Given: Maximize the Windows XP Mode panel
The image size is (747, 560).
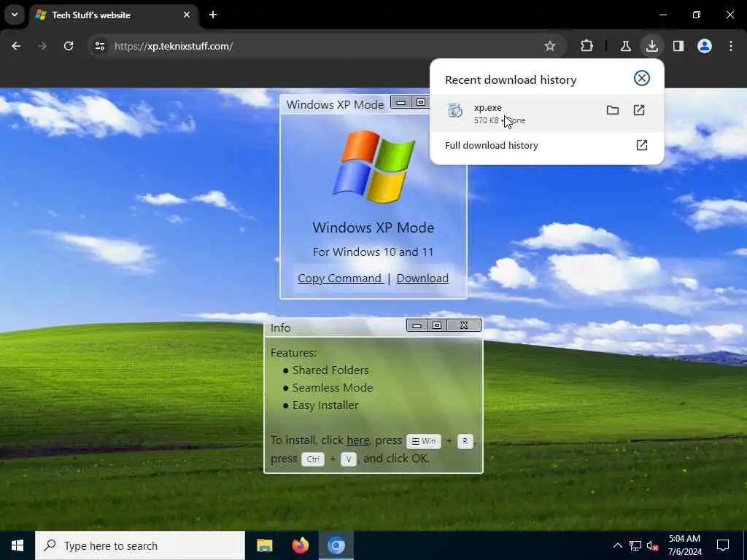Looking at the screenshot, I should 421,102.
